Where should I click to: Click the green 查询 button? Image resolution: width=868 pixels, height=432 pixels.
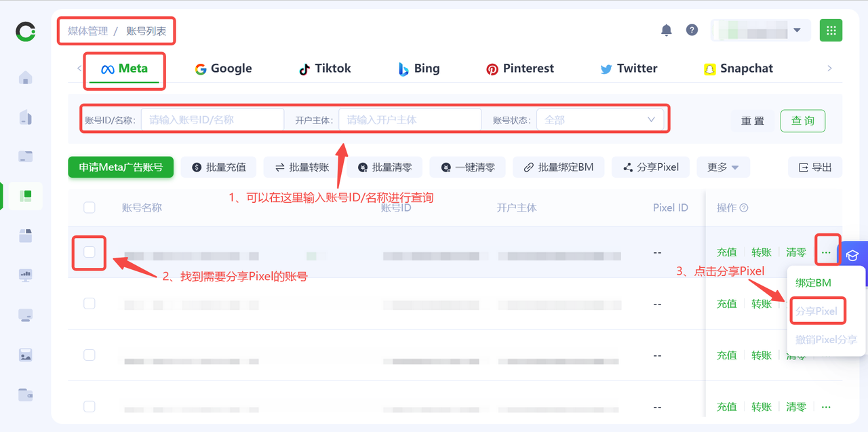(802, 121)
